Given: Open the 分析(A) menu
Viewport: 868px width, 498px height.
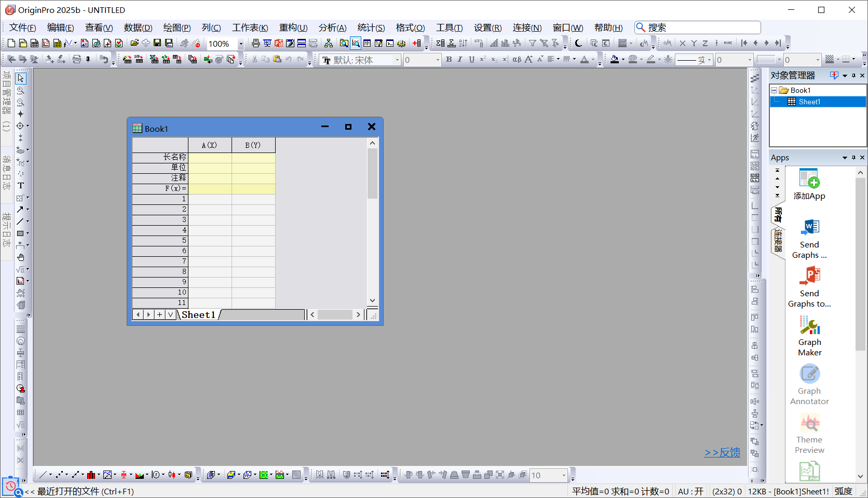Looking at the screenshot, I should [x=333, y=27].
